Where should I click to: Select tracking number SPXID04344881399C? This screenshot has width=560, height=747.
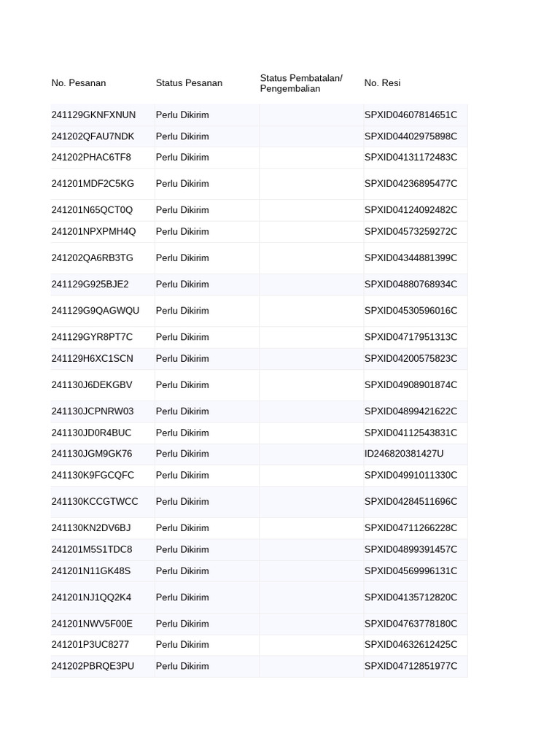tap(411, 258)
